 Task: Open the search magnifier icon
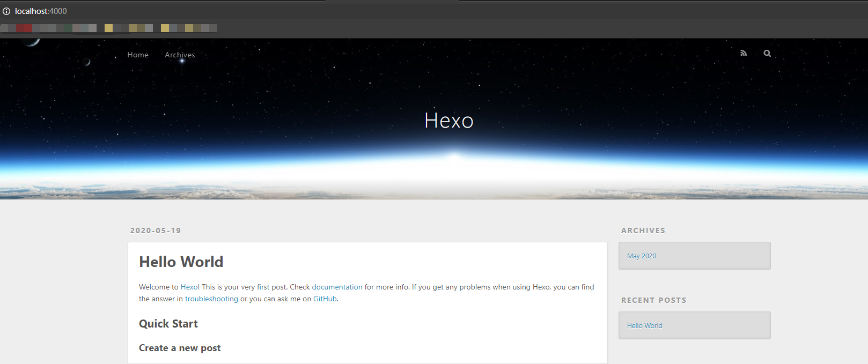[767, 53]
